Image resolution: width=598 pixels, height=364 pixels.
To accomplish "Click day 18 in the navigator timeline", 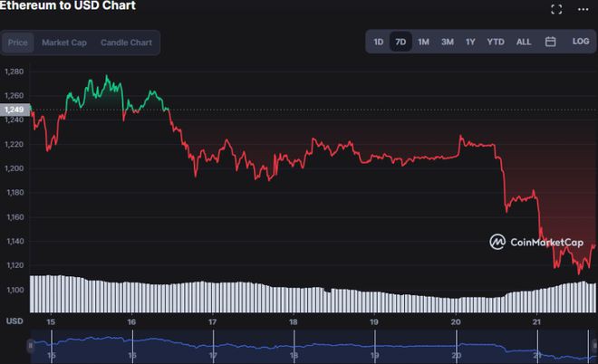I will [x=294, y=354].
